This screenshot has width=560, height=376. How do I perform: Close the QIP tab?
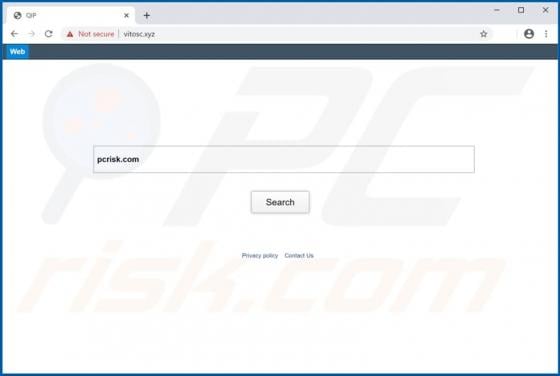[x=126, y=15]
